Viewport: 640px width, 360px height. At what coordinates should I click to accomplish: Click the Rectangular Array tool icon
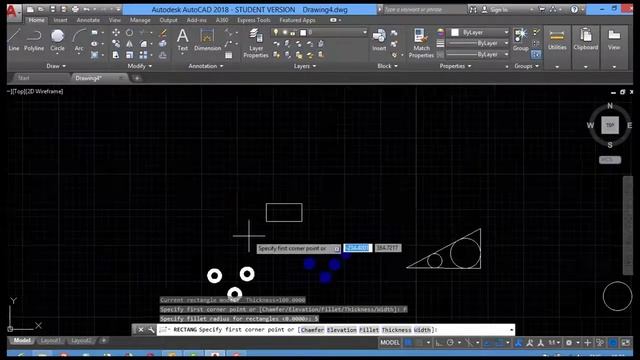pos(143,55)
